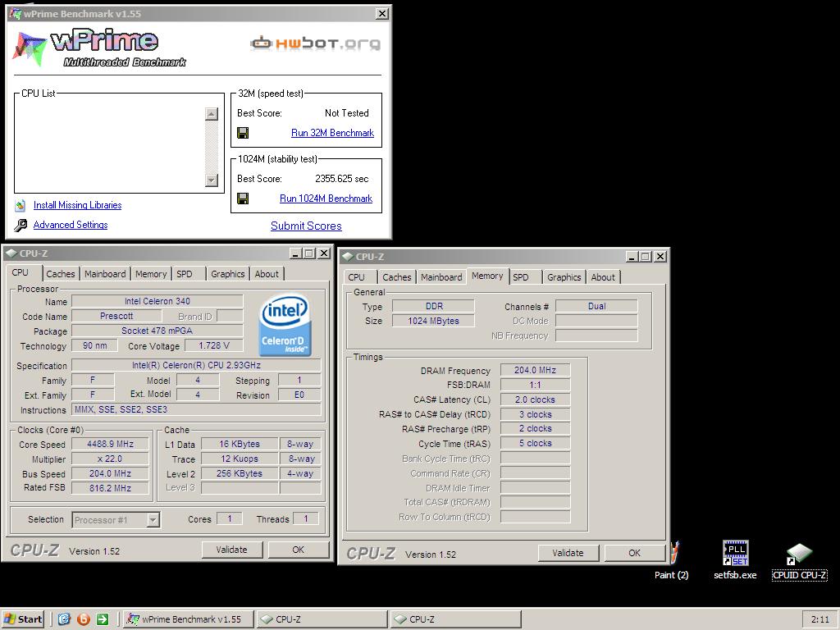Click the Core Voltage value 1.728 V
Screen dimensions: 840x630
(214, 345)
